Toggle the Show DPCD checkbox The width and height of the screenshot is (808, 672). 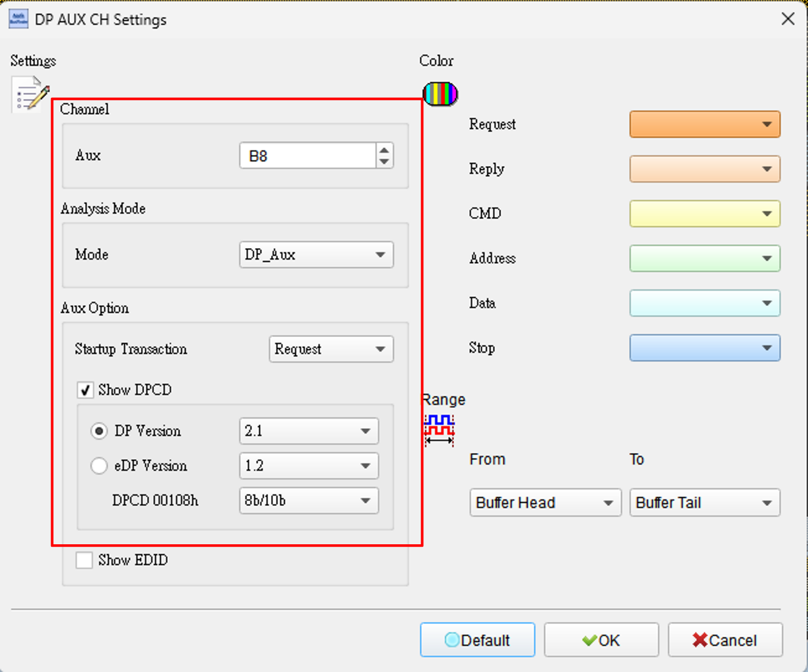click(85, 390)
